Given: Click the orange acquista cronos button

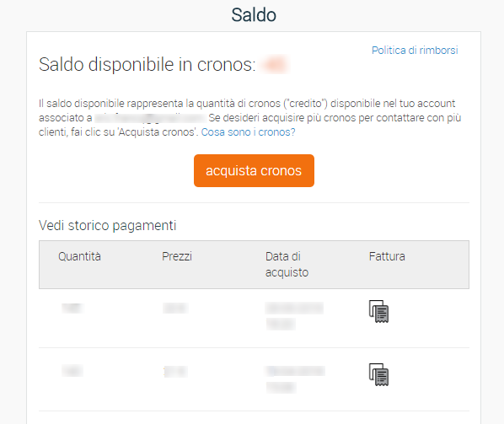Looking at the screenshot, I should pyautogui.click(x=254, y=170).
